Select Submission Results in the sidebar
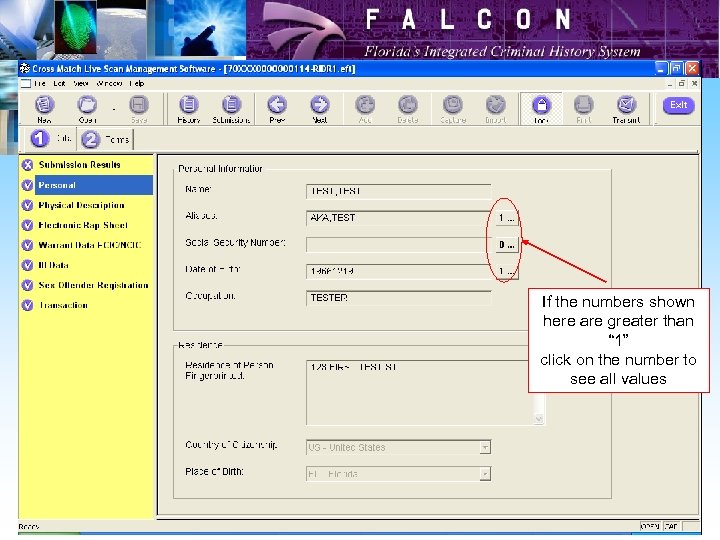This screenshot has height=540, width=720. (79, 165)
